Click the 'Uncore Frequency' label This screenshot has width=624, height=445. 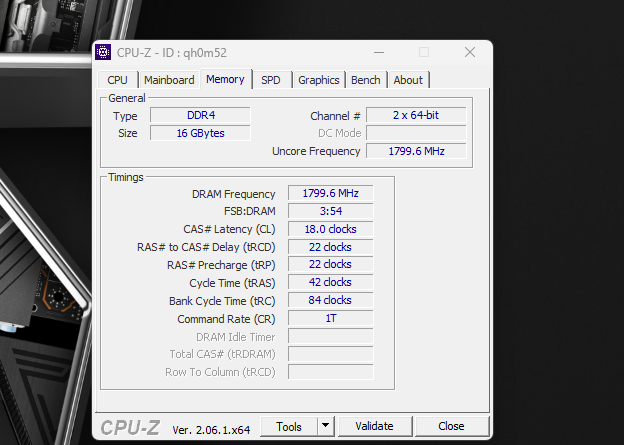point(316,151)
